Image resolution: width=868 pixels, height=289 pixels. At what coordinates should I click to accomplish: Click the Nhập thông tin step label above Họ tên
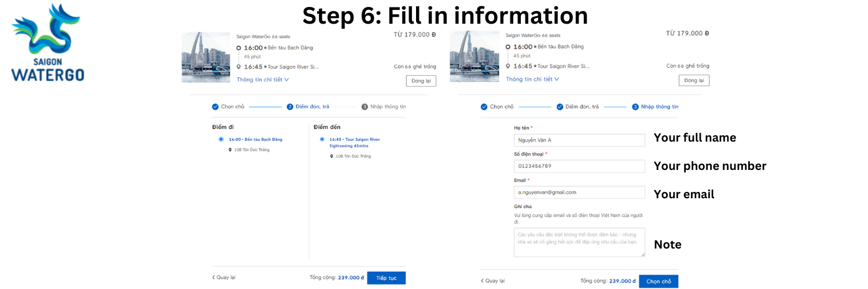(x=660, y=107)
